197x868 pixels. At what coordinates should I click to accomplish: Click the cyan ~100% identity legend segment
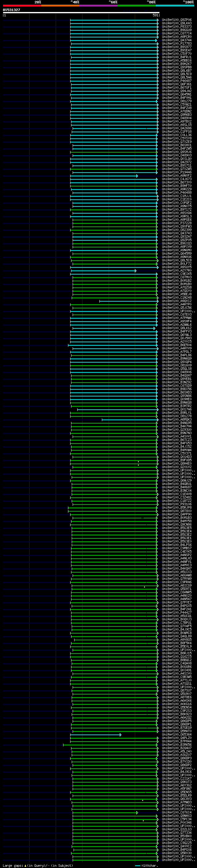(x=175, y=6)
